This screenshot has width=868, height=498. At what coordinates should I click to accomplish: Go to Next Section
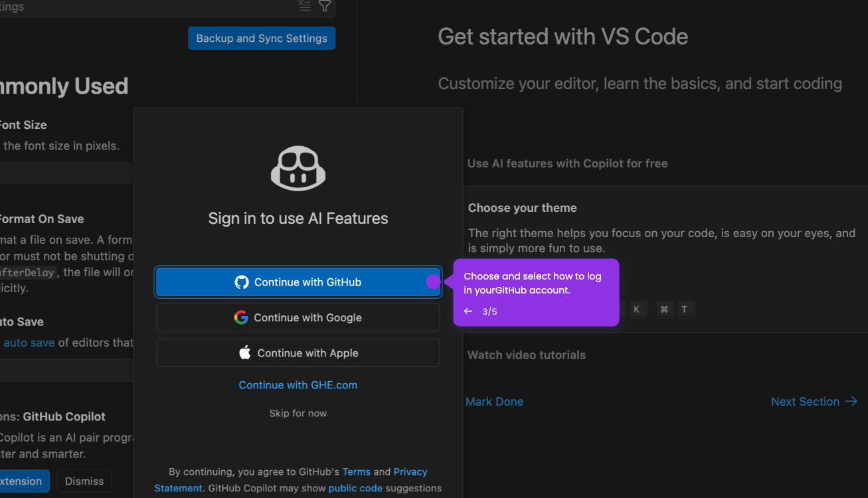814,402
